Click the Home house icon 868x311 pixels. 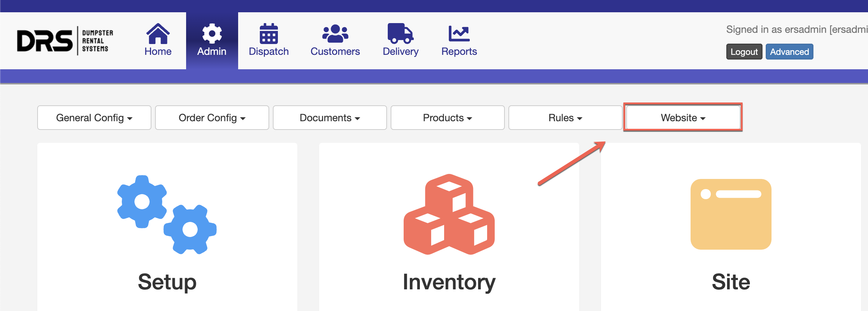[x=158, y=34]
